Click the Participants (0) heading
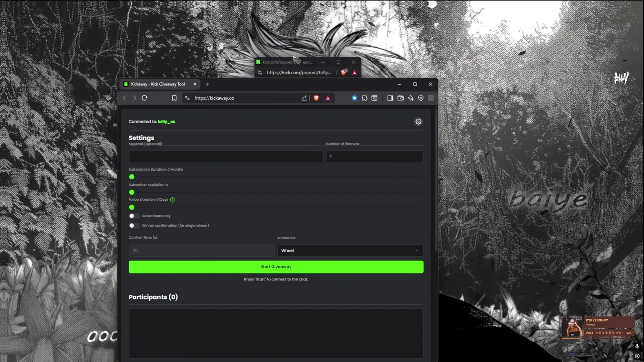Image resolution: width=644 pixels, height=362 pixels. pyautogui.click(x=153, y=297)
